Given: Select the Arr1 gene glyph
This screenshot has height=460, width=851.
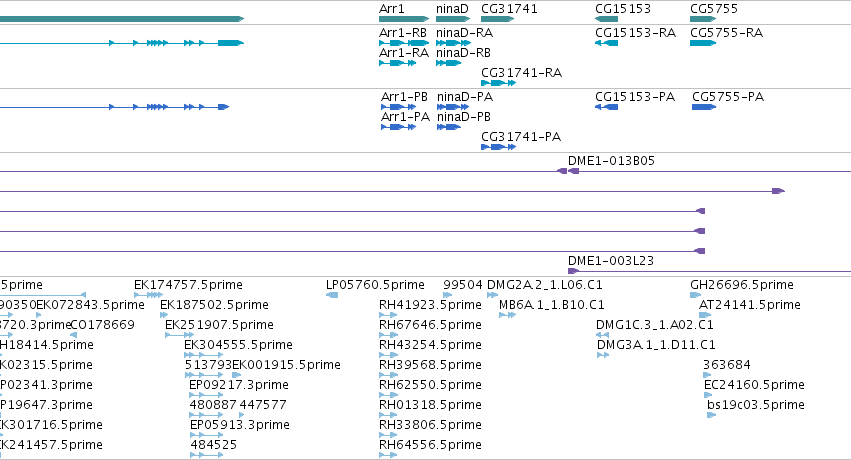Looking at the screenshot, I should click(404, 19).
